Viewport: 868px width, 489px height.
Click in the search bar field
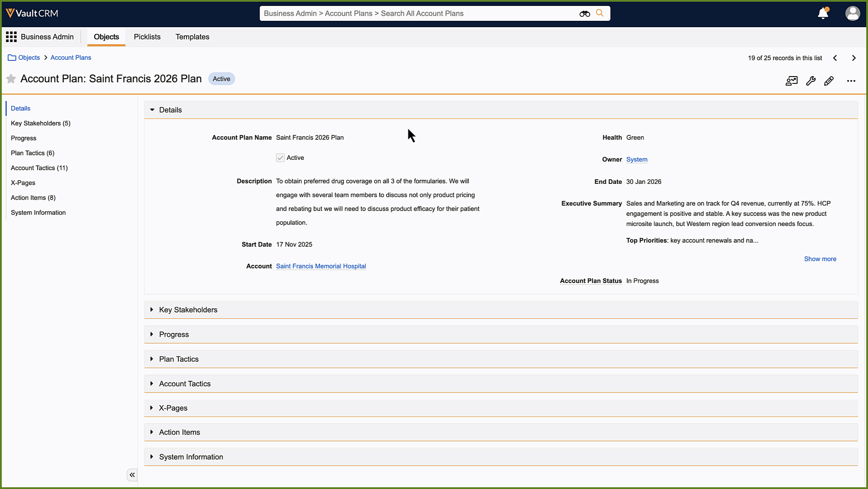pyautogui.click(x=416, y=14)
